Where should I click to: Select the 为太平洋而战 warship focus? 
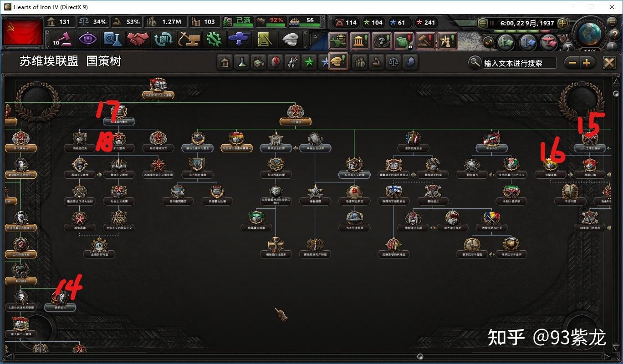(x=354, y=221)
